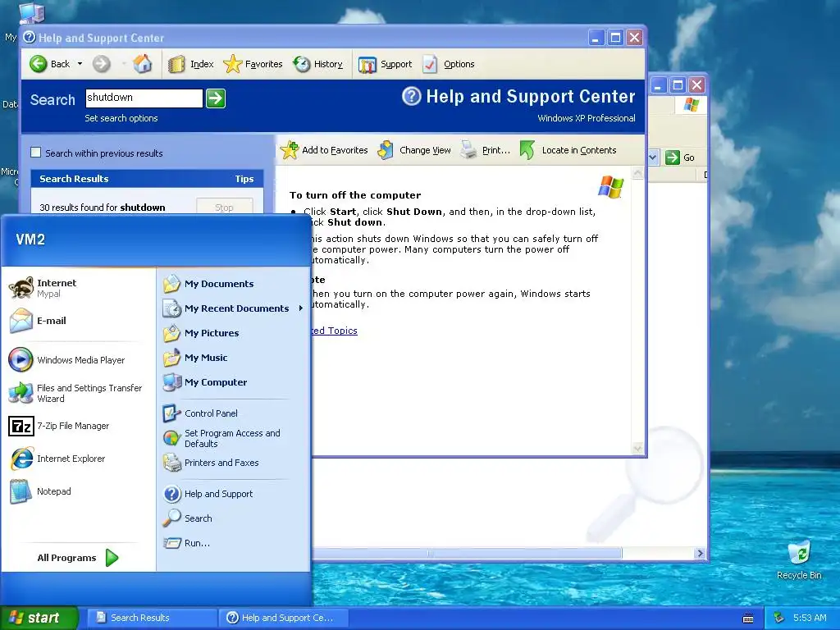The width and height of the screenshot is (840, 630).
Task: Open Printers and Faxes
Action: 233,463
